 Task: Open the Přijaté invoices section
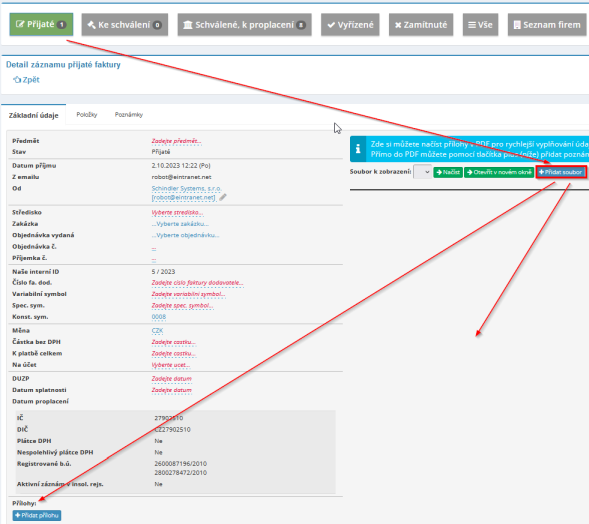41,24
